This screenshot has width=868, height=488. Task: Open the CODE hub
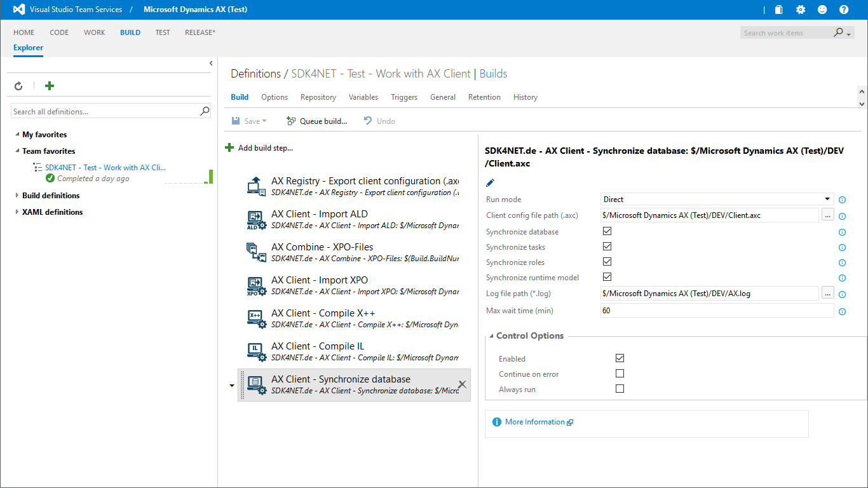pyautogui.click(x=59, y=32)
